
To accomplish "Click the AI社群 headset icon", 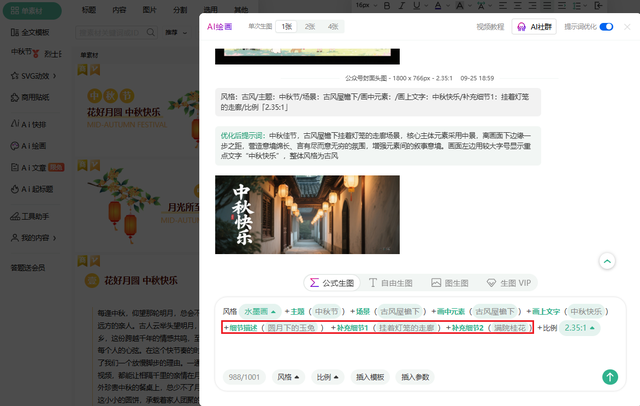I will [521, 27].
